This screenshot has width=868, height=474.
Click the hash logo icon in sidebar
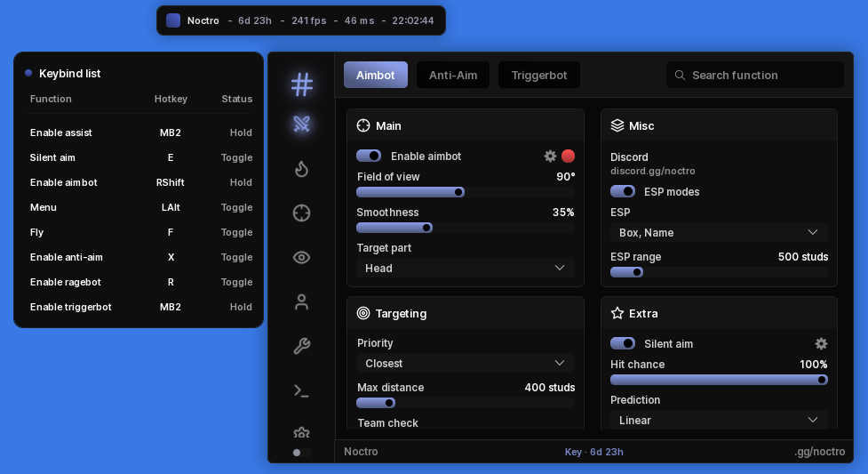tap(302, 84)
